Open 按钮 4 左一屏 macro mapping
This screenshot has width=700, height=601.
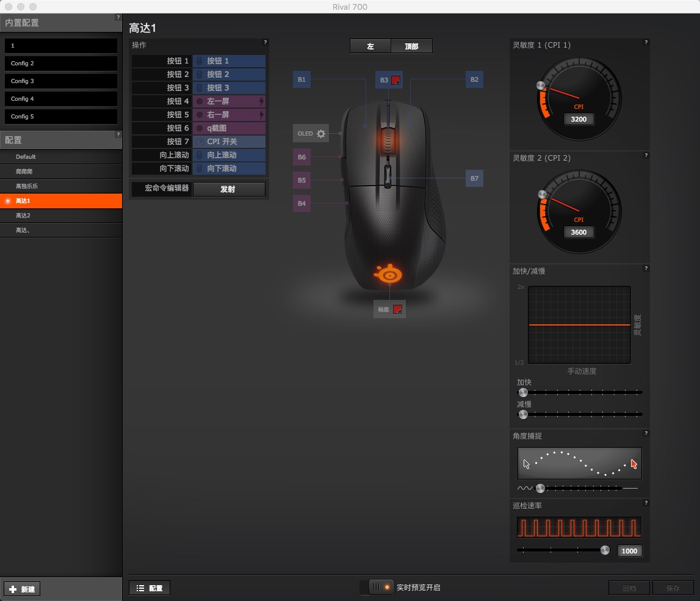[x=229, y=101]
